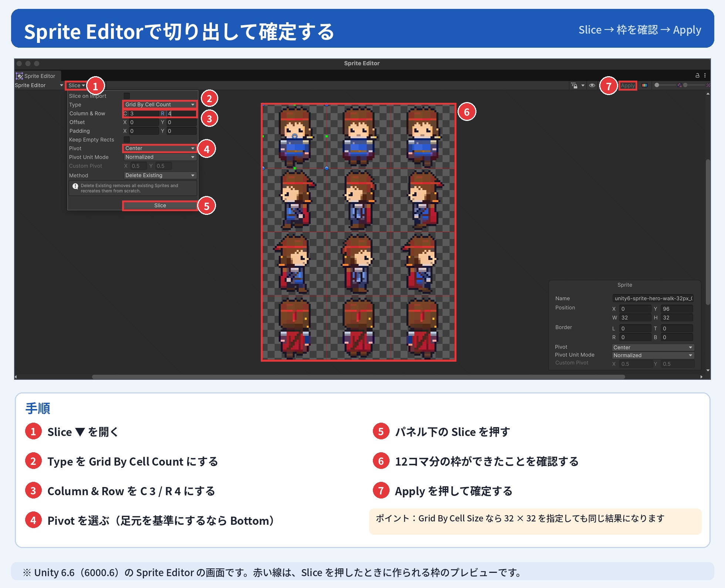Click the Border R field
Image resolution: width=725 pixels, height=588 pixels.
[x=635, y=337]
